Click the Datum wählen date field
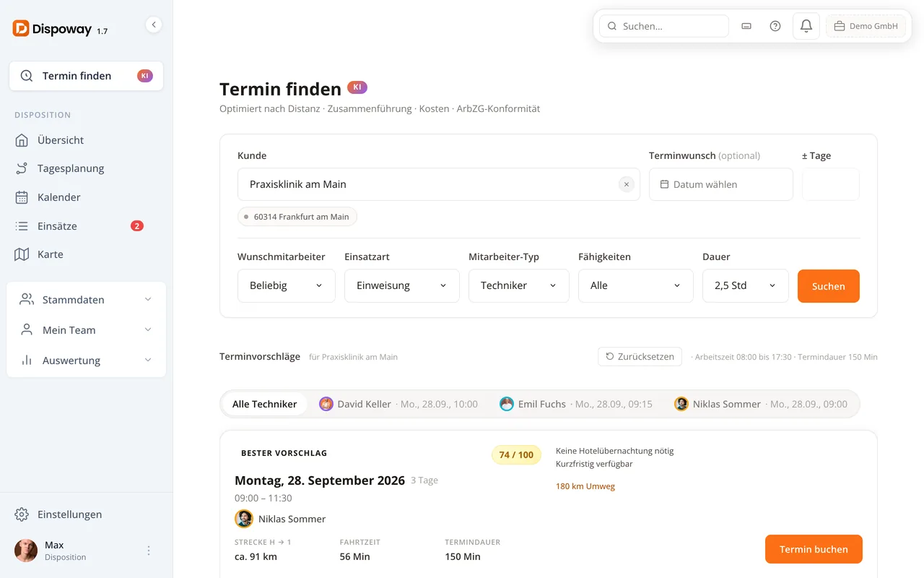The width and height of the screenshot is (924, 578). 721,184
